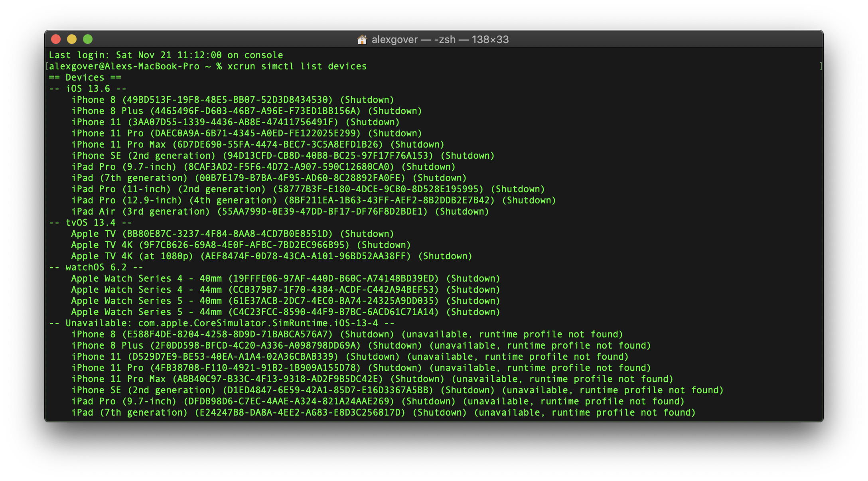Click the unavailable iPhone 8 E588F4DE-8204 line
The image size is (868, 481).
[x=347, y=334]
